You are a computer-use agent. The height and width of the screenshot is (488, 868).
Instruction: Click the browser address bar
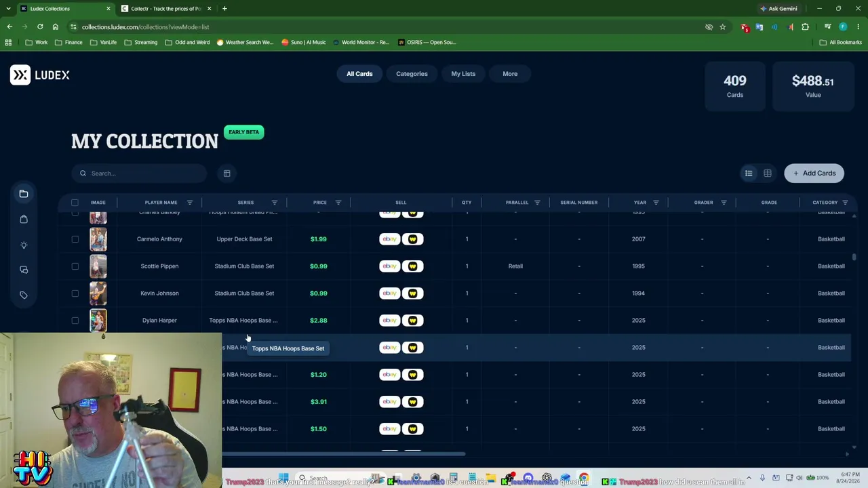point(387,27)
